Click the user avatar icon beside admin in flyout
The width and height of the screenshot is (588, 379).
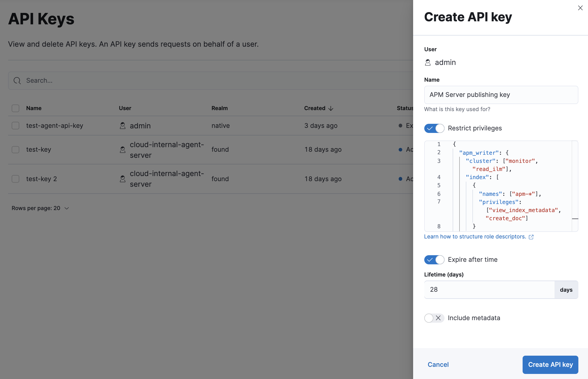[x=428, y=62]
